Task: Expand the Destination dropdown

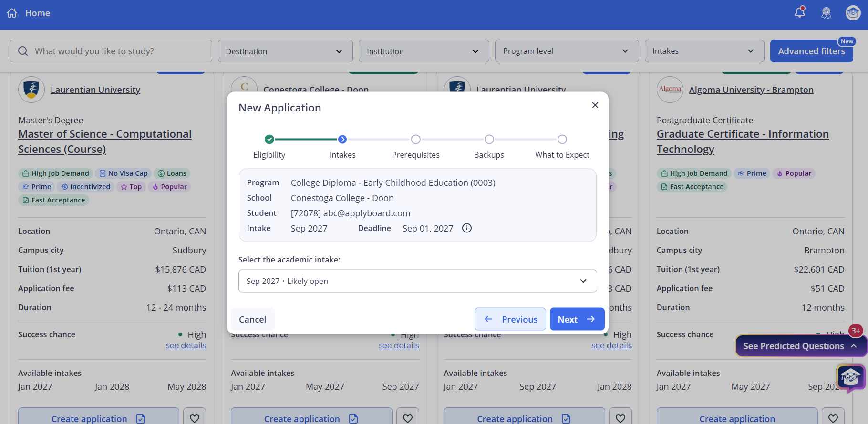Action: (x=285, y=51)
